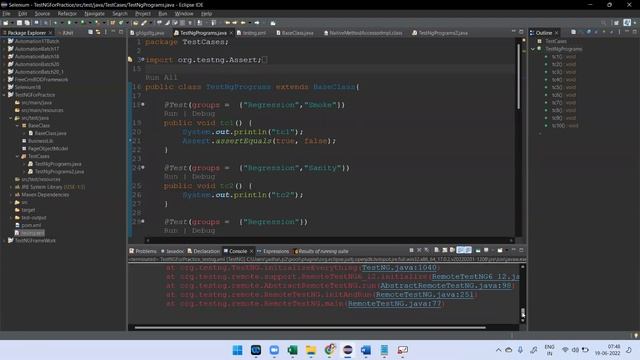640x360 pixels.
Task: Click the AbstractRemoteTestNG.java:98 link
Action: pyautogui.click(x=446, y=286)
